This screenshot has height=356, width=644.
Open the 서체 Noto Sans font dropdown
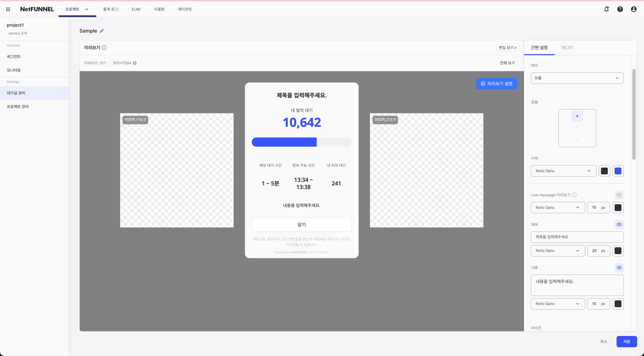563,171
